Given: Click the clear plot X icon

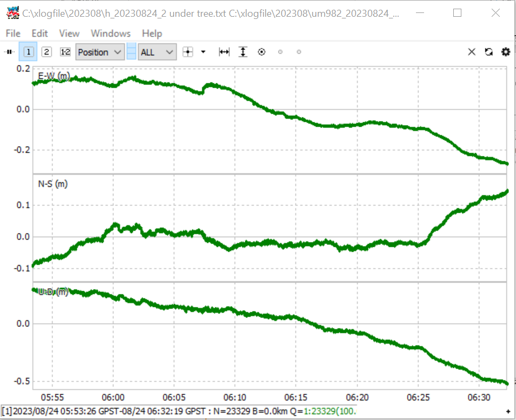Looking at the screenshot, I should click(472, 52).
